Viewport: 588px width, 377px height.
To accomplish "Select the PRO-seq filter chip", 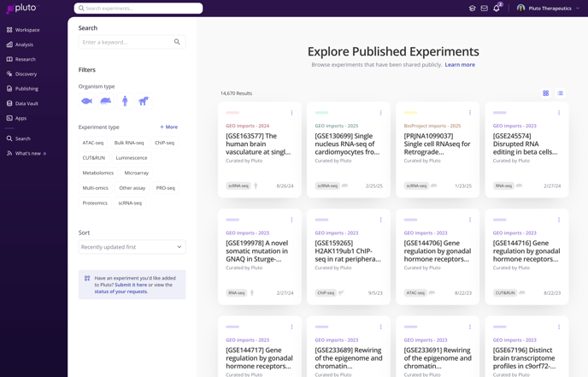I will (166, 187).
